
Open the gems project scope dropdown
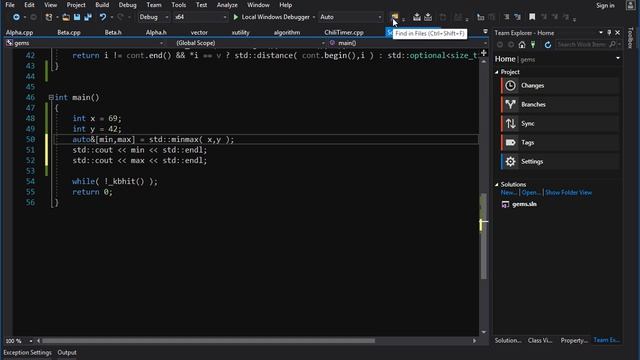(84, 43)
